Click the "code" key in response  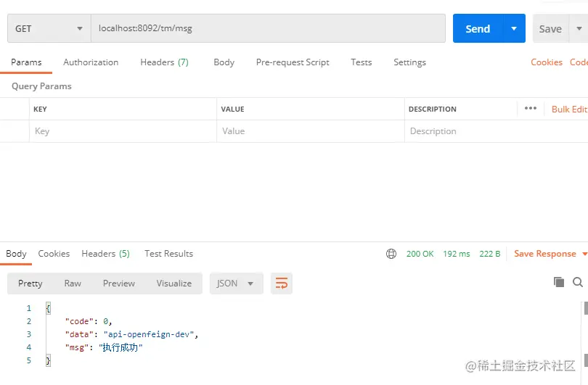coord(79,321)
